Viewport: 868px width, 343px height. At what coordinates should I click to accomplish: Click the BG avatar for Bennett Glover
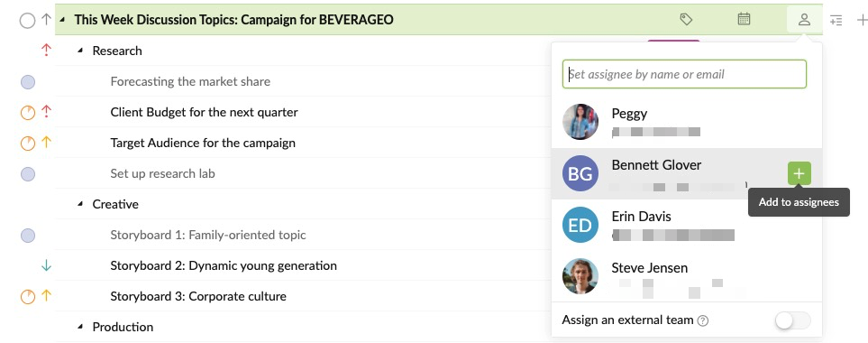coord(580,173)
